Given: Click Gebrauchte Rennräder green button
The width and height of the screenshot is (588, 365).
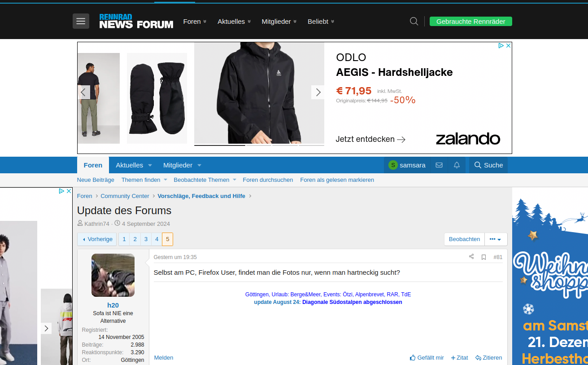Looking at the screenshot, I should [470, 22].
